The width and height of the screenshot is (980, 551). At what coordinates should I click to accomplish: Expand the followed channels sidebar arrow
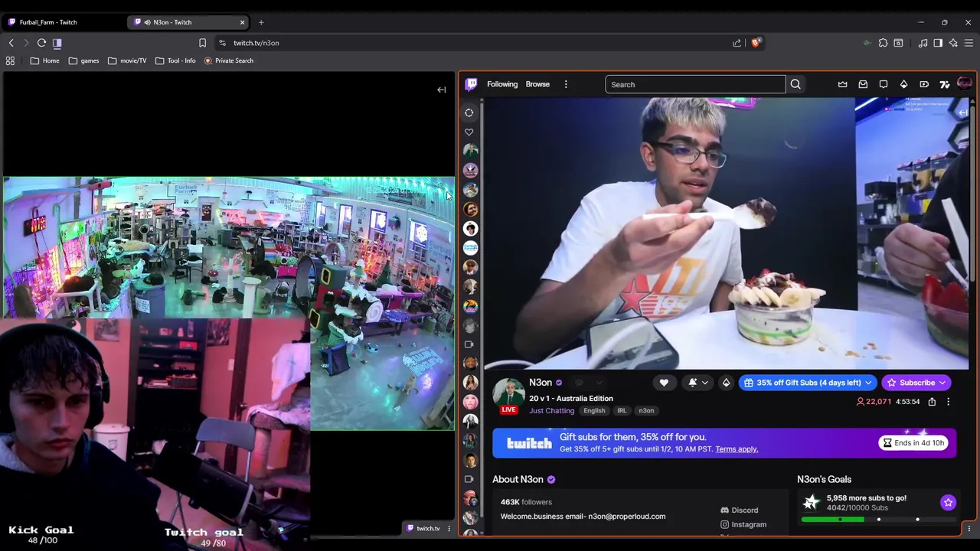[469, 112]
